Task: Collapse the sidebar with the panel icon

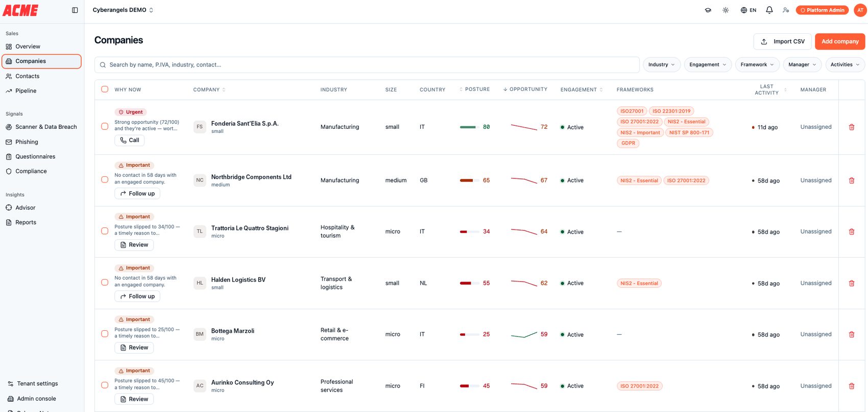Action: click(x=75, y=10)
